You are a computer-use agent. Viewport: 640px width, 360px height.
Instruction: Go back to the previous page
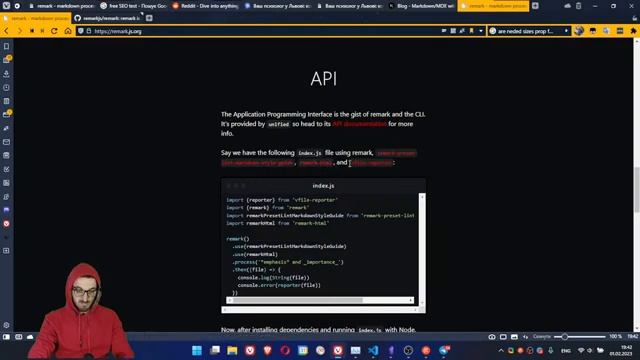point(7,31)
